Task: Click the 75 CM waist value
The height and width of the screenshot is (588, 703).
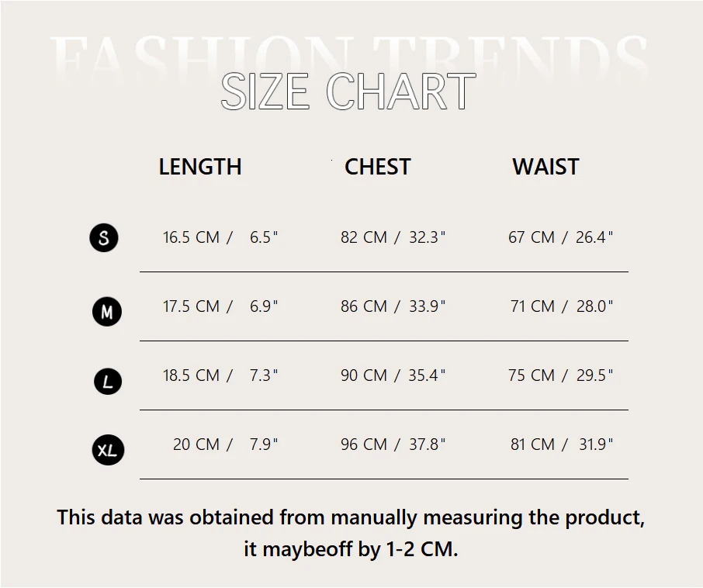Action: coord(532,375)
